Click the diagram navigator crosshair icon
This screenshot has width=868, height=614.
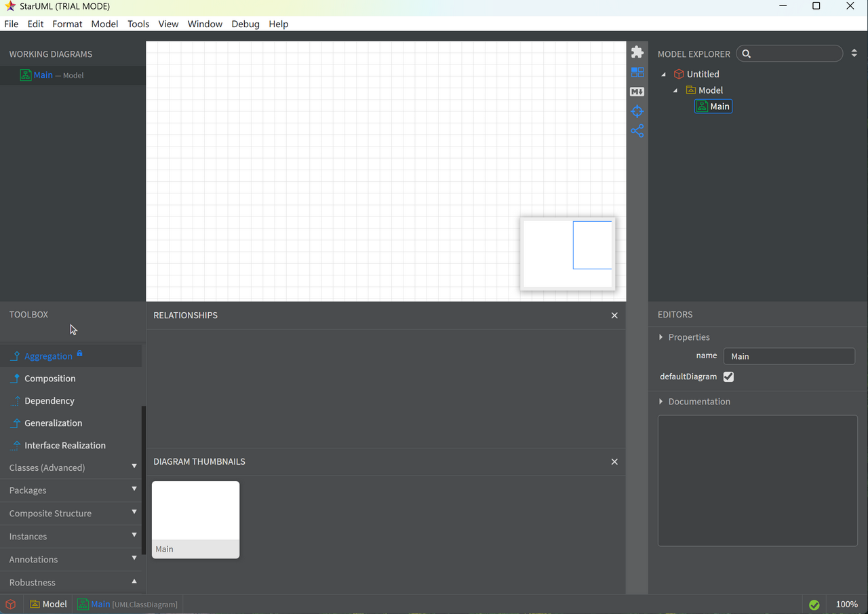click(x=637, y=111)
